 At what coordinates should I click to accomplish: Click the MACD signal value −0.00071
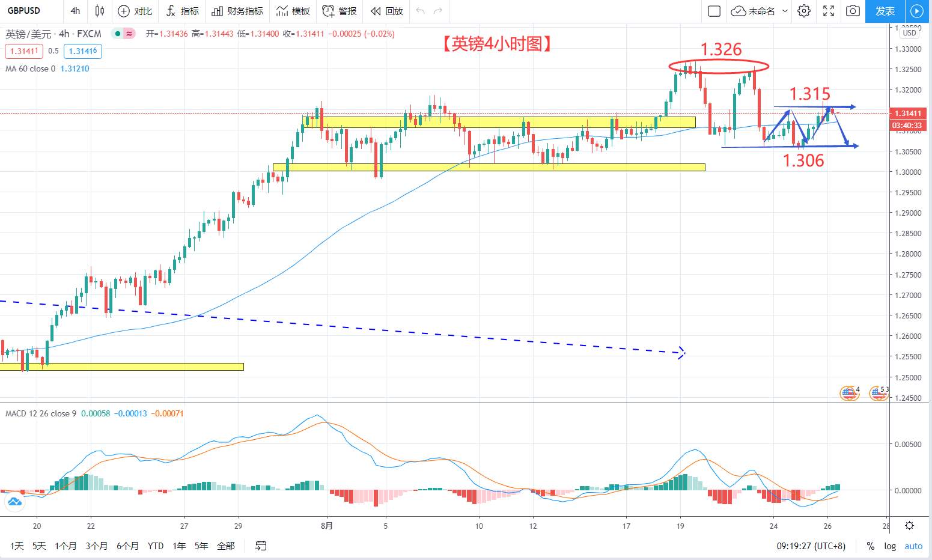point(167,413)
